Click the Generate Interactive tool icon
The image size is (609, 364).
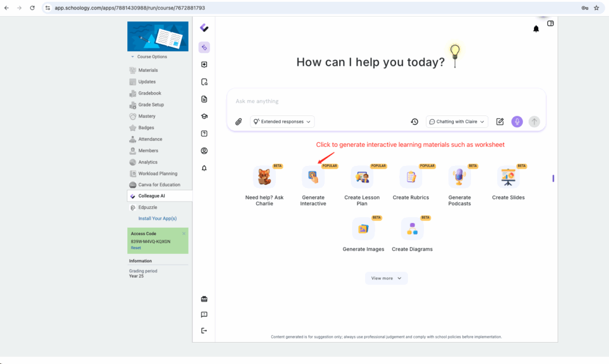tap(313, 177)
